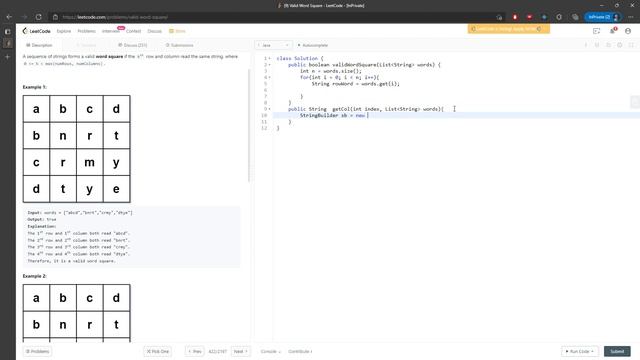Open the Contest menu item

(133, 31)
